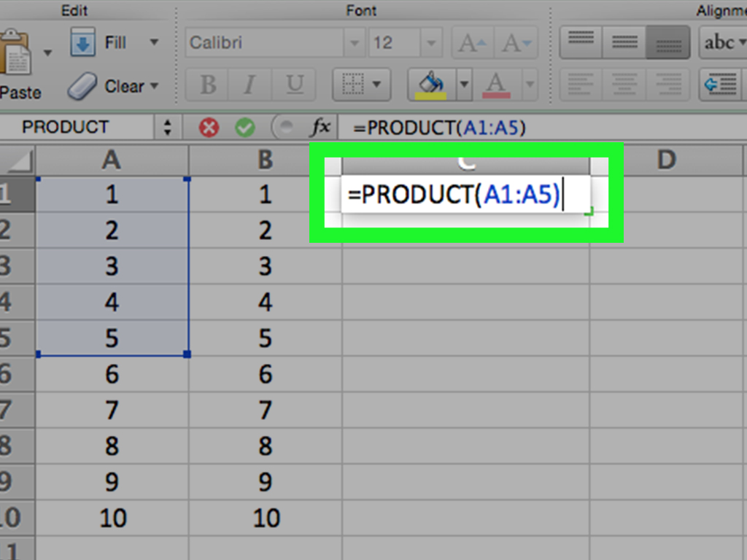Open the font size dropdown arrow
Image resolution: width=747 pixels, height=560 pixels.
pos(431,42)
